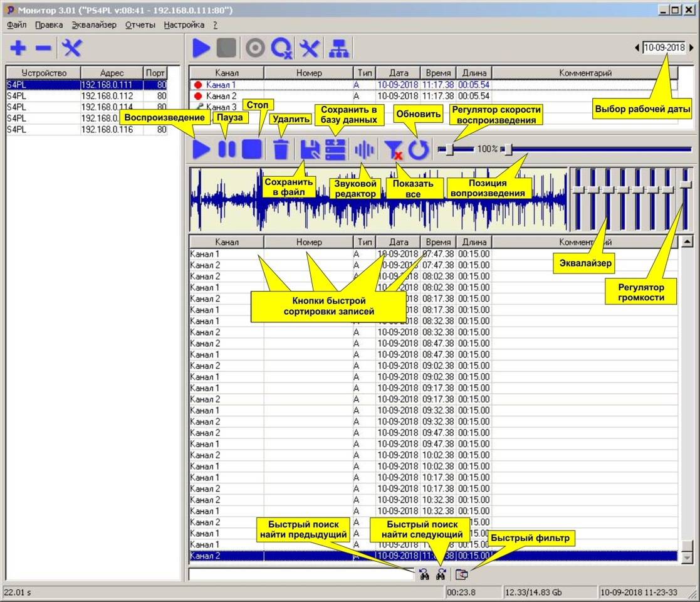Click the network structure icon in channel toolbar
Image resolution: width=700 pixels, height=602 pixels.
coord(338,48)
